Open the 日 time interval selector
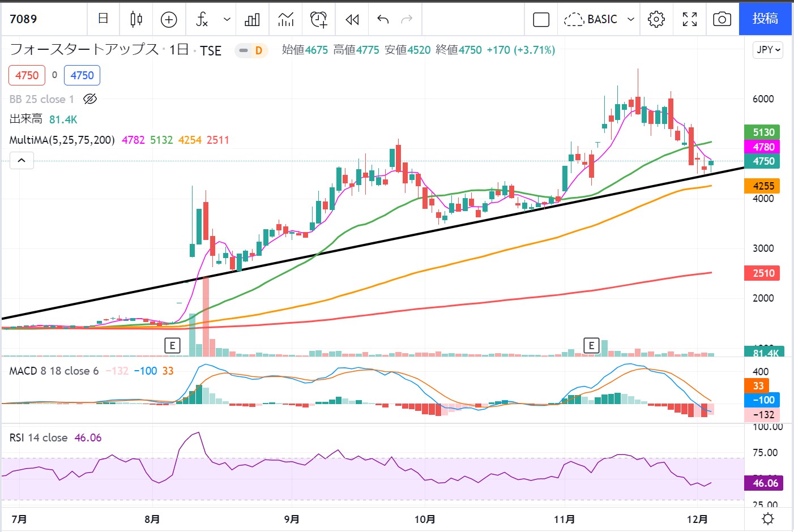 tap(103, 19)
